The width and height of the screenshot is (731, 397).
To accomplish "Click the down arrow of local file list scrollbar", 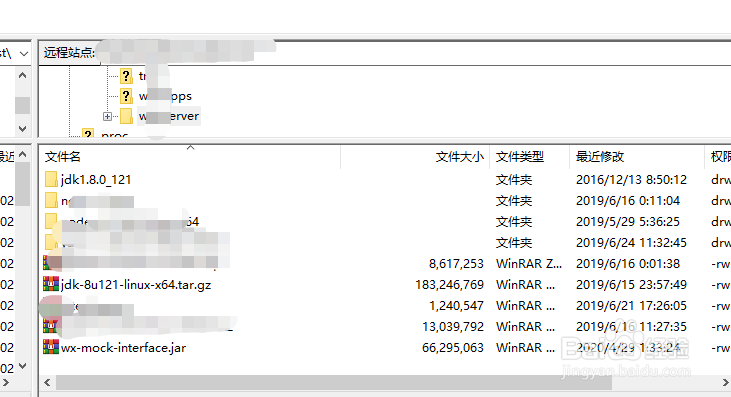I will (x=22, y=366).
